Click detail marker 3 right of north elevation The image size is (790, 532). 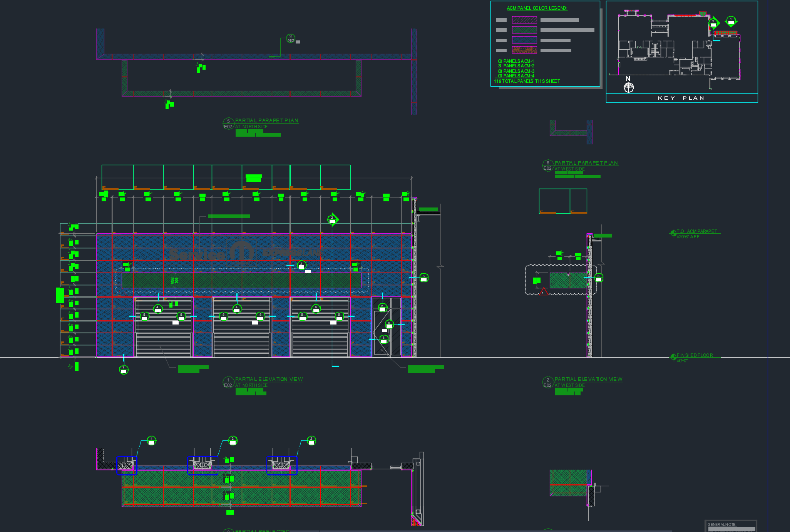(x=423, y=278)
